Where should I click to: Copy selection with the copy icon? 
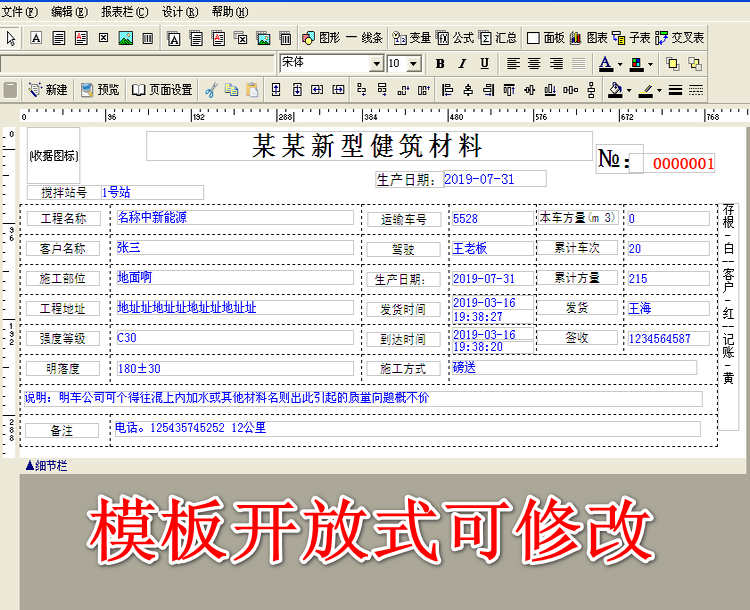pyautogui.click(x=232, y=90)
